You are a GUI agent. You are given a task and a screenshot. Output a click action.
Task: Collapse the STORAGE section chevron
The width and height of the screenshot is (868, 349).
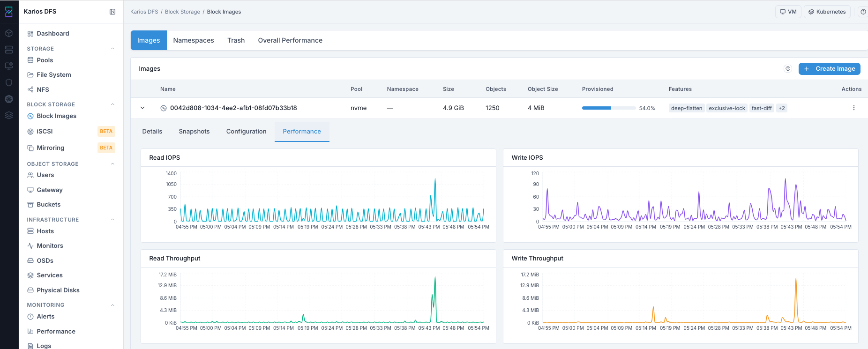[112, 49]
